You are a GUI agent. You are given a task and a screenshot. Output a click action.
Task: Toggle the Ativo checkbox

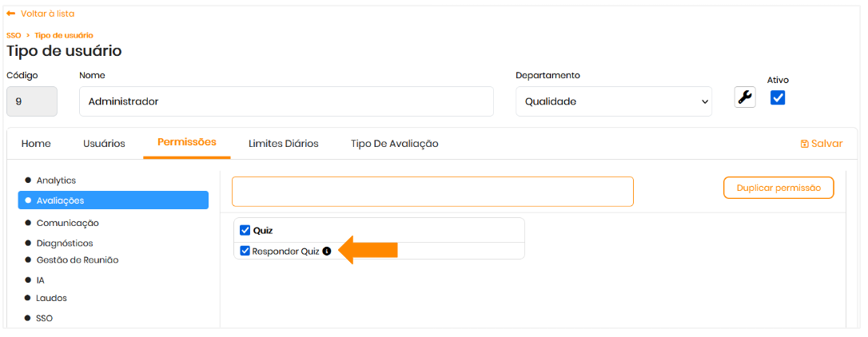pos(778,97)
